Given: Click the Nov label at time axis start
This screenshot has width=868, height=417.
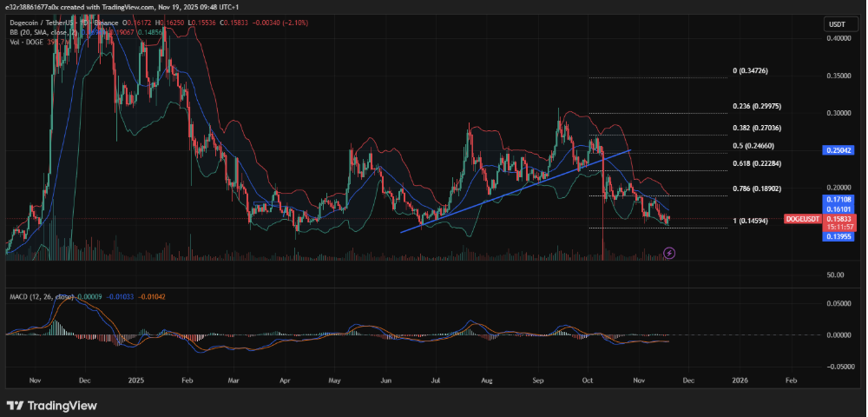Looking at the screenshot, I should point(36,381).
